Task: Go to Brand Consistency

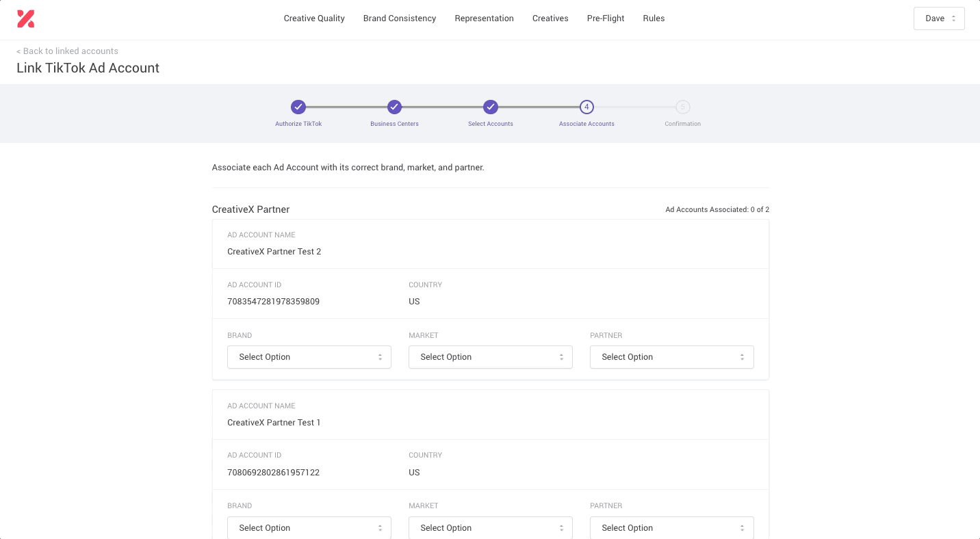Action: click(400, 18)
